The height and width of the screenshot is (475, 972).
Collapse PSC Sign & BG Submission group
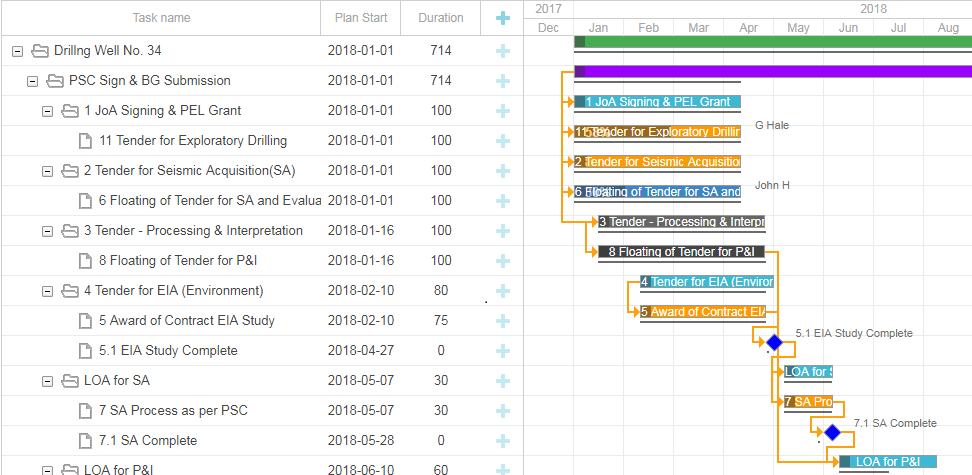click(x=32, y=81)
